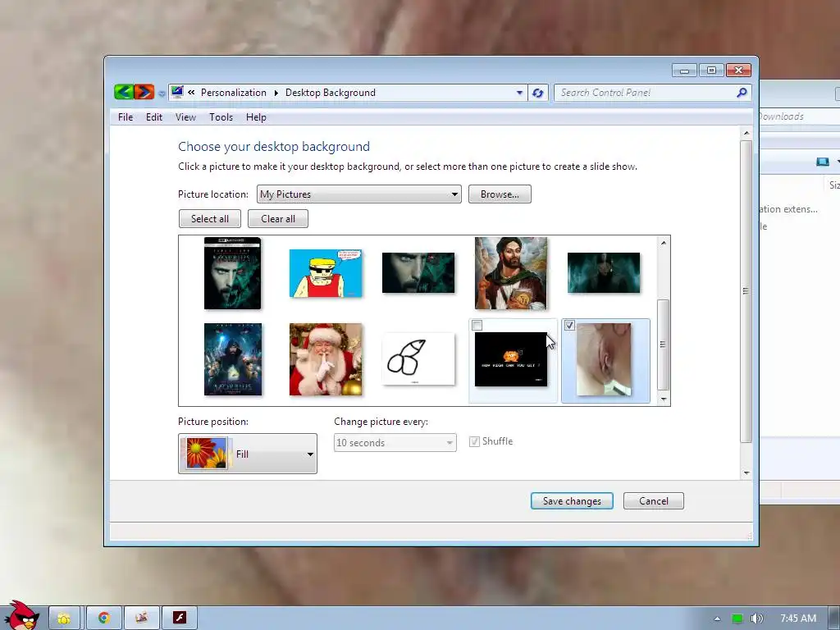
Task: Click the Personalization breadcrumb
Action: [x=234, y=93]
